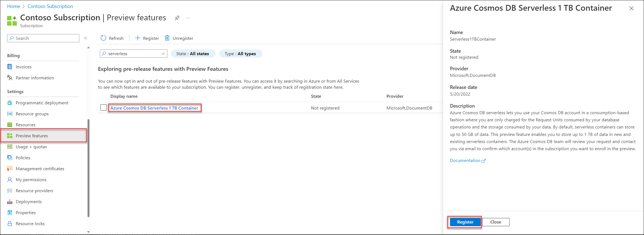Click the 5/20/2022 release date value
Viewport: 644px width, 235px height.
pos(460,94)
